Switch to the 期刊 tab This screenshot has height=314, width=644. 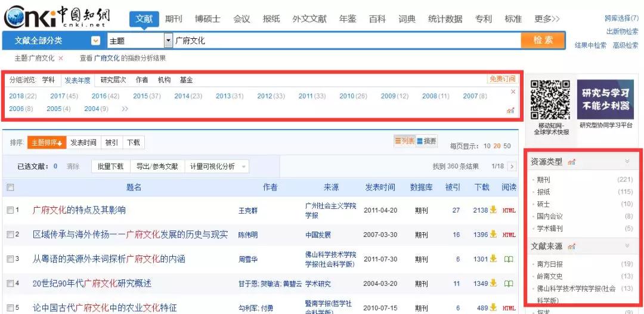(174, 19)
